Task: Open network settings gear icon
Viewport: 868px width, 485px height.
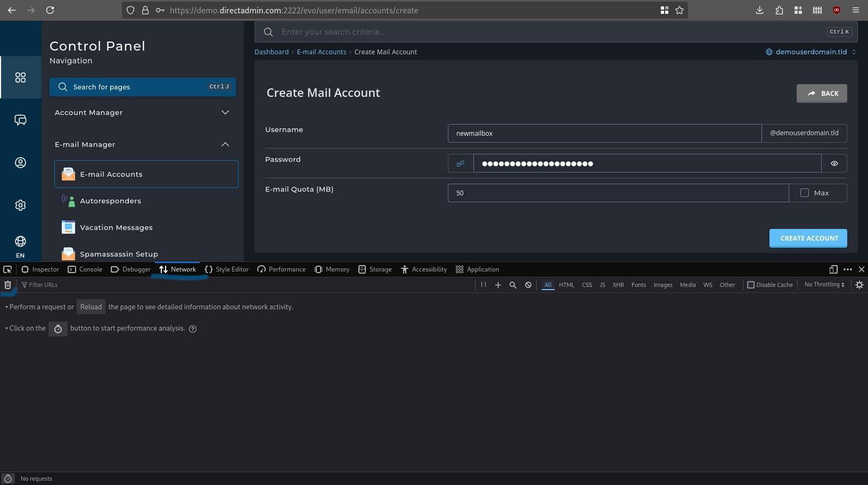Action: 859,285
